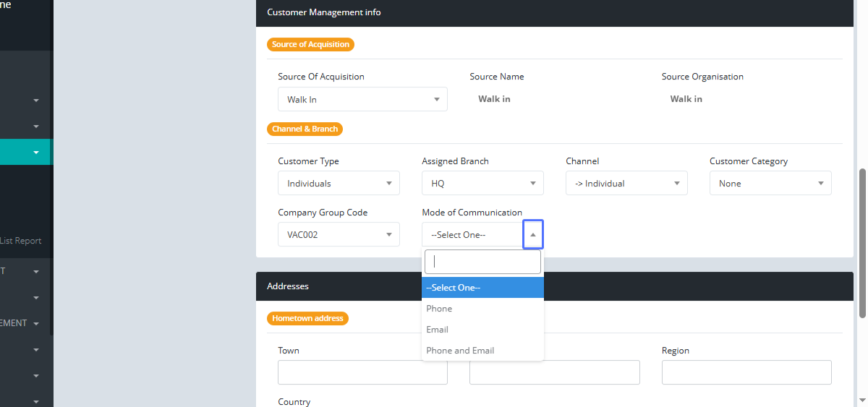The width and height of the screenshot is (868, 407).
Task: Click the Region input field
Action: click(746, 372)
